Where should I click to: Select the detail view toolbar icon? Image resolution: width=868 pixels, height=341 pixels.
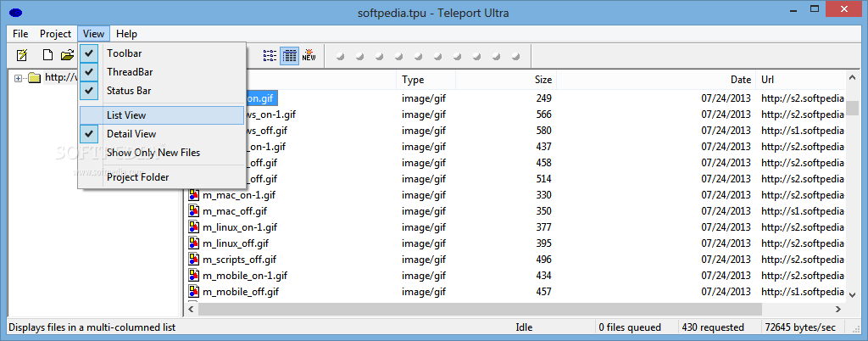coord(290,55)
